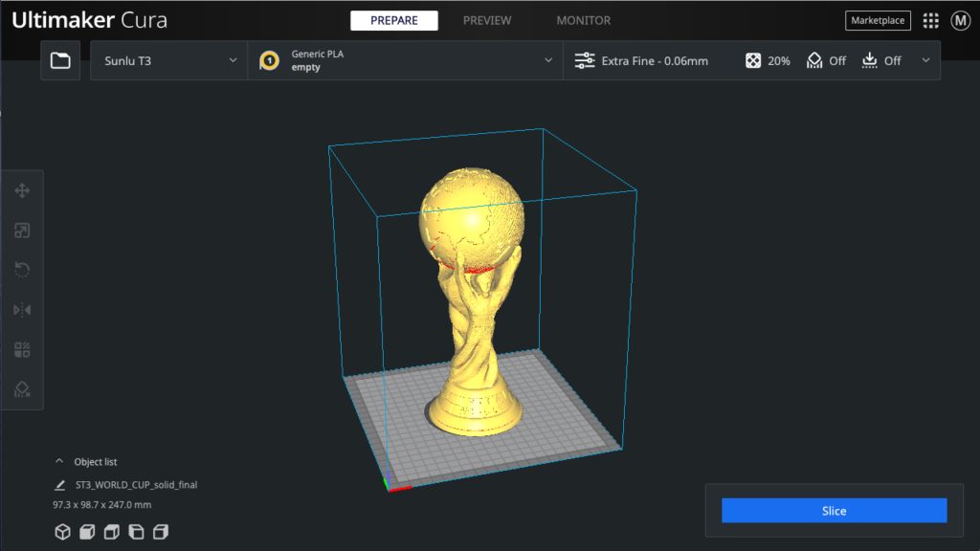The image size is (980, 551).
Task: Open Per Model Settings tool
Action: (23, 350)
